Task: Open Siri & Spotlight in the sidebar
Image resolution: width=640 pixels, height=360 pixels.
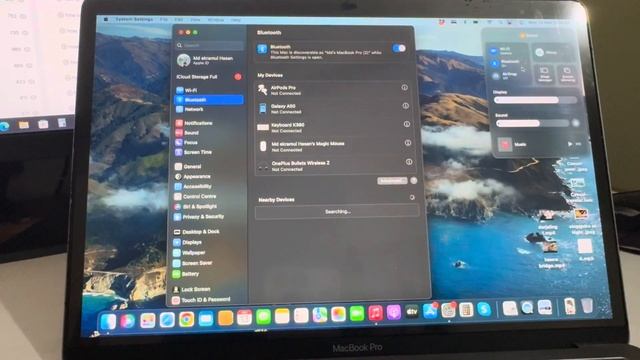Action: (209, 207)
